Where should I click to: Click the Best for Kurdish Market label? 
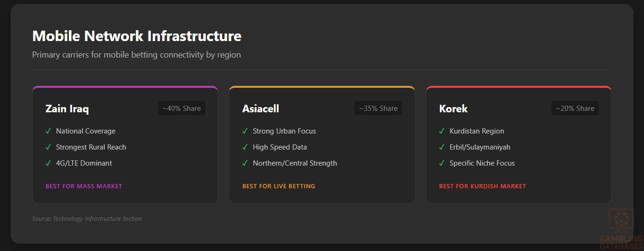[x=482, y=186]
